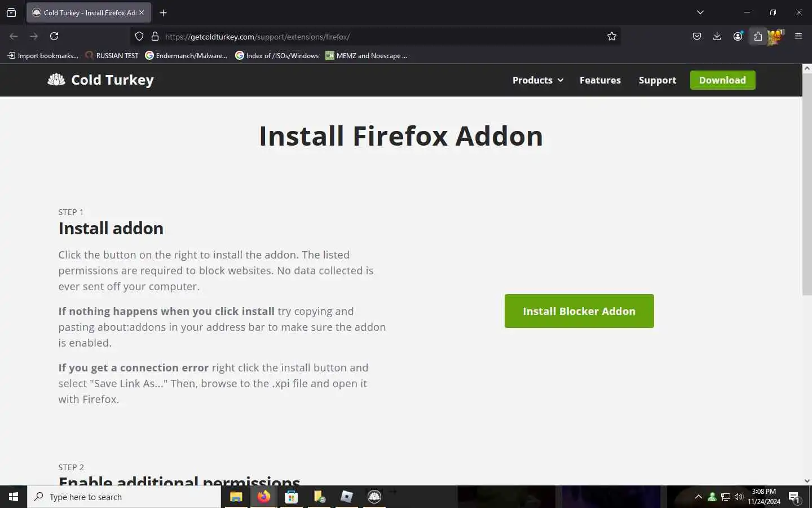Open the RUSSIAN TEST bookmark
The height and width of the screenshot is (508, 812).
pos(112,55)
